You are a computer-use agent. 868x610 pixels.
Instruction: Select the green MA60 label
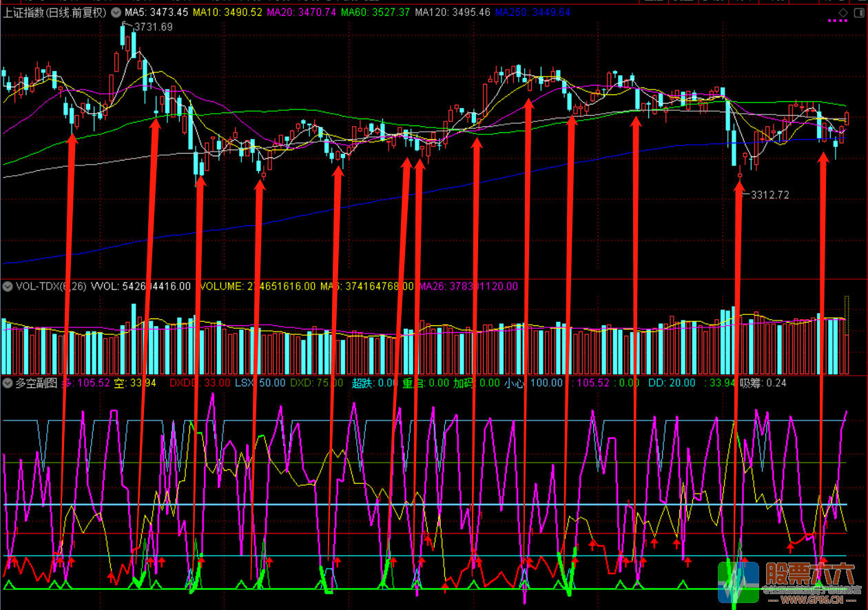tap(375, 12)
